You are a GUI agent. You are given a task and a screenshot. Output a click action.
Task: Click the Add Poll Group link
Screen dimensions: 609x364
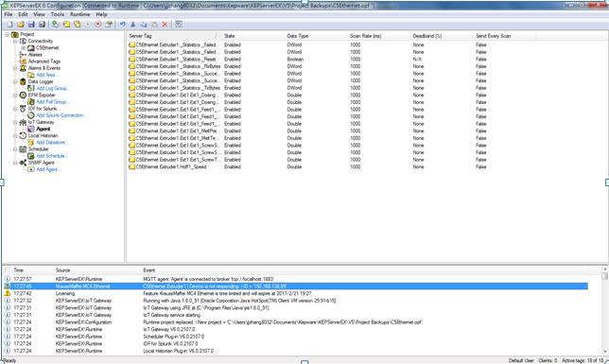[52, 102]
